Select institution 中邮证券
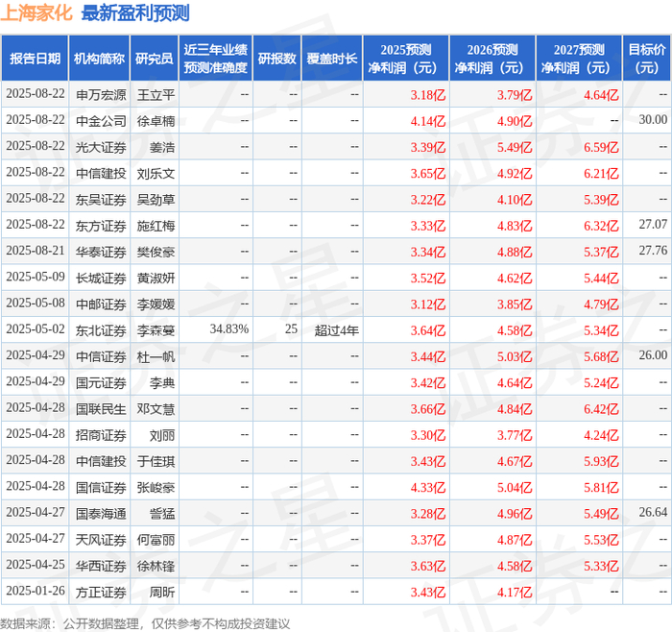The image size is (672, 632). tap(101, 304)
